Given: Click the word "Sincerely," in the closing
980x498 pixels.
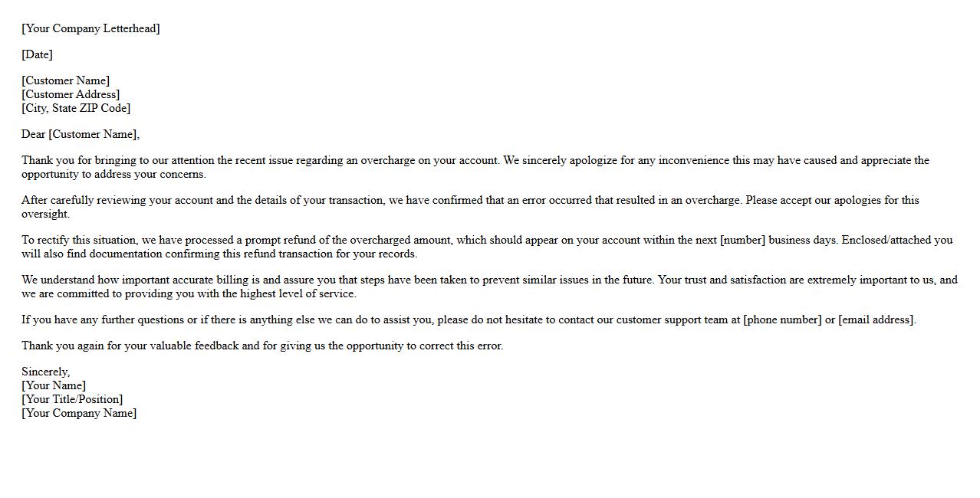Looking at the screenshot, I should [45, 372].
